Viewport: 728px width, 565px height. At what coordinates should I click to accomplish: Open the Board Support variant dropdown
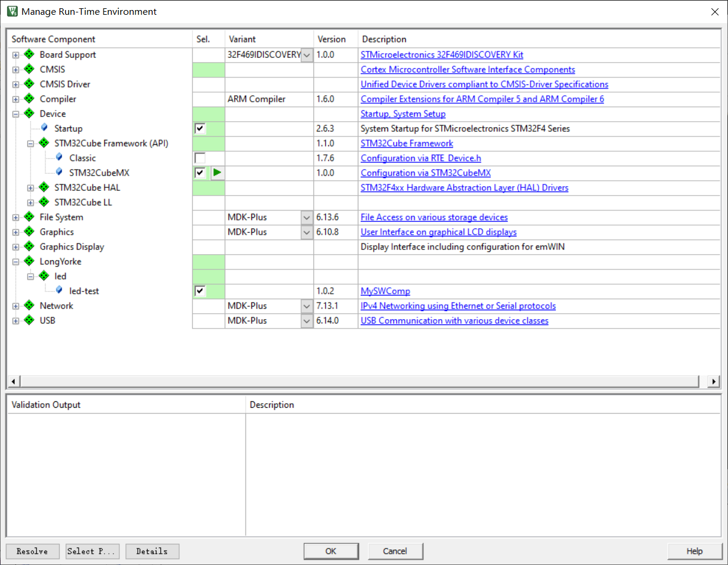click(307, 55)
